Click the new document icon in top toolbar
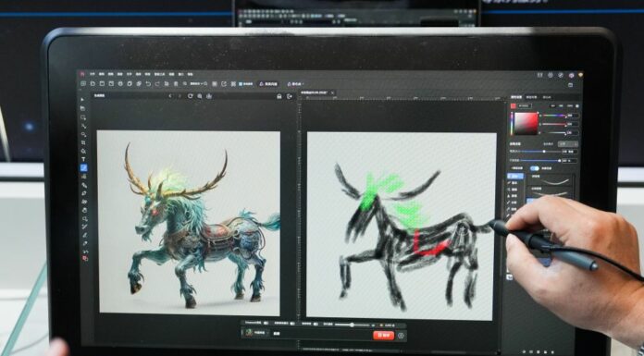 tap(93, 84)
